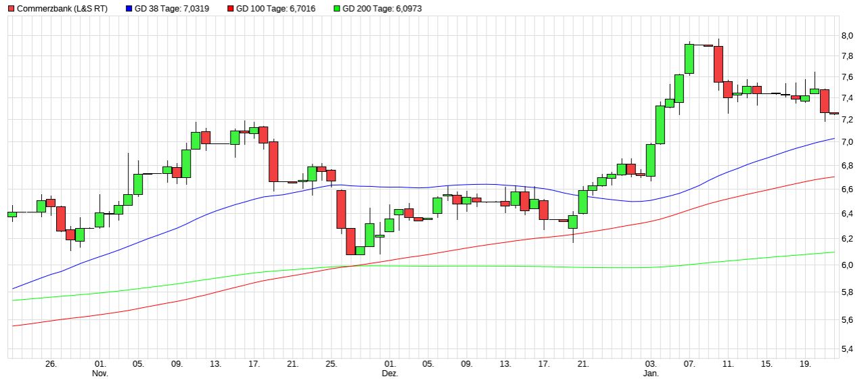Click the '01. Dez.' date axis label
Image resolution: width=868 pixels, height=383 pixels.
click(390, 369)
